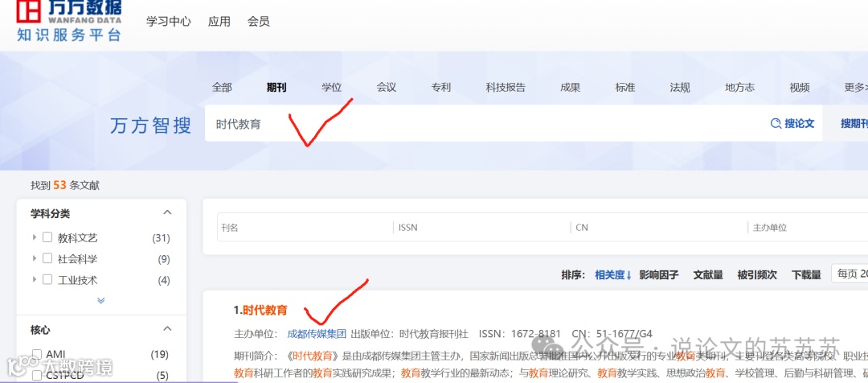Check the 教科文艺 checkbox
The image size is (868, 383).
pyautogui.click(x=47, y=237)
